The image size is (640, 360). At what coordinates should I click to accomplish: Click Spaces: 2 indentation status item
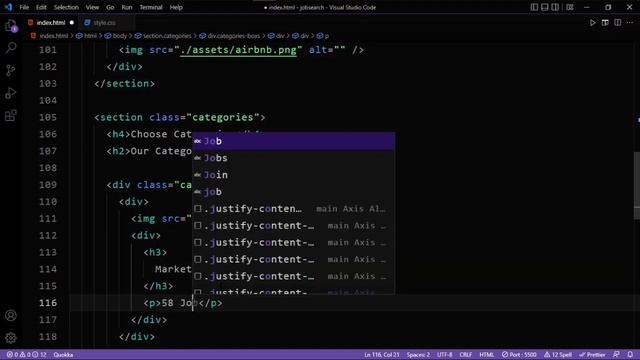[x=418, y=355]
